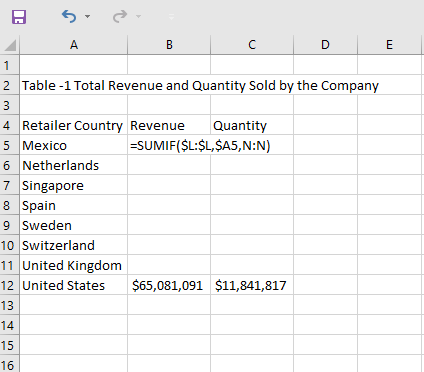Click the Sweden cell
This screenshot has width=424, height=372.
74,225
